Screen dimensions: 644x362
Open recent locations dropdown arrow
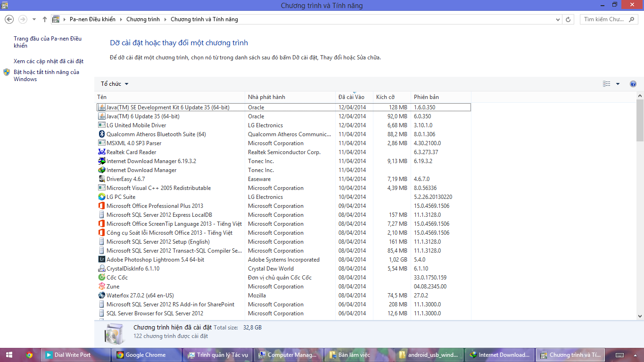point(34,19)
